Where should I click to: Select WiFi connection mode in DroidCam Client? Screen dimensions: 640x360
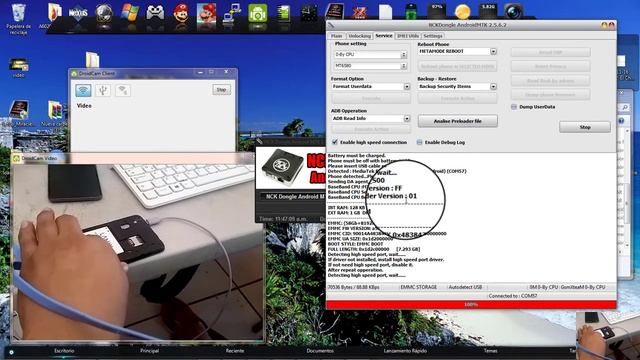coord(83,90)
